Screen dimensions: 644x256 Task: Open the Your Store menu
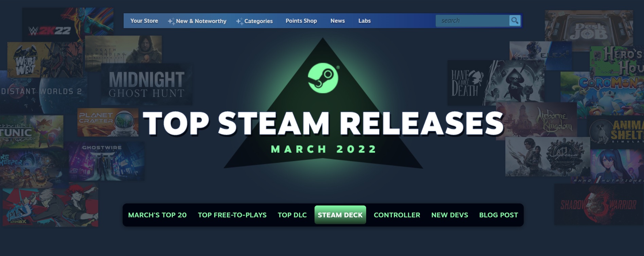tap(144, 21)
